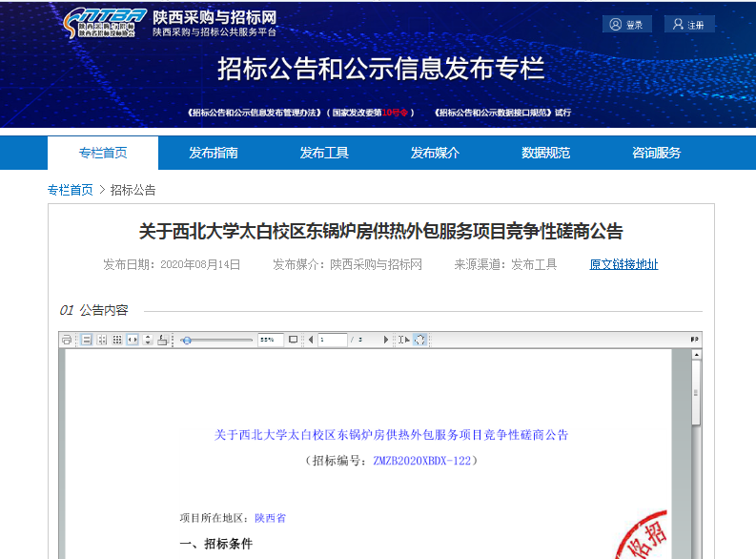Click the zoom slider handle

coord(187,340)
